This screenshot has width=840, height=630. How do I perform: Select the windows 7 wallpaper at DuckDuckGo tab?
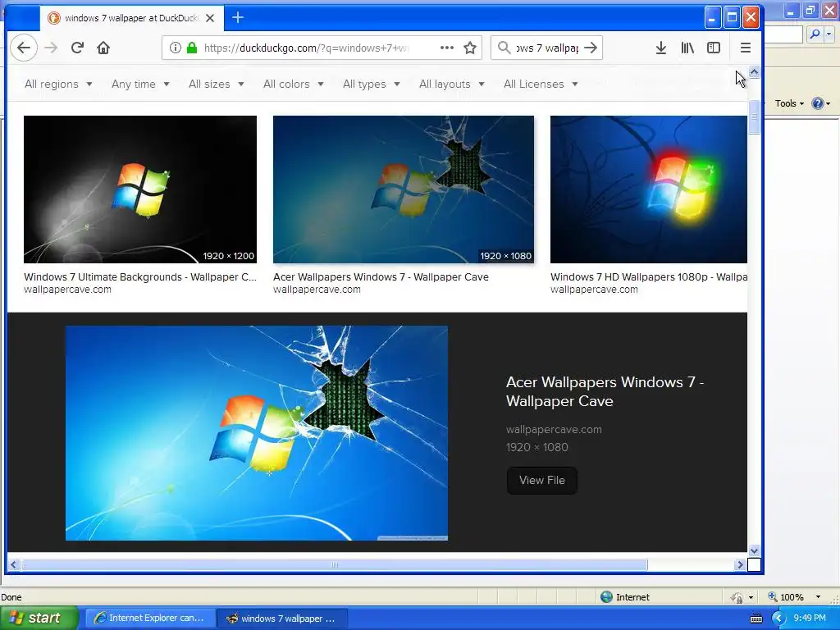pyautogui.click(x=130, y=18)
